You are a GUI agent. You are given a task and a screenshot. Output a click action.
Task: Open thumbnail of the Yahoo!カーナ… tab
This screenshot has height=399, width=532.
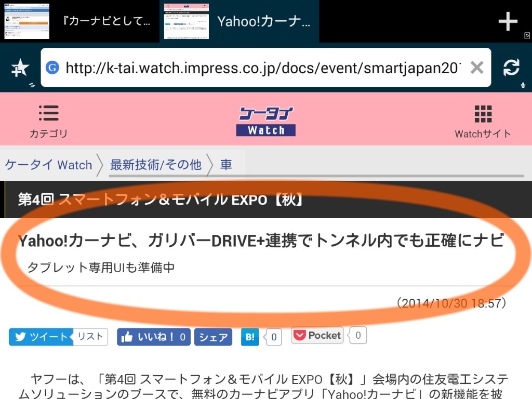pyautogui.click(x=187, y=21)
